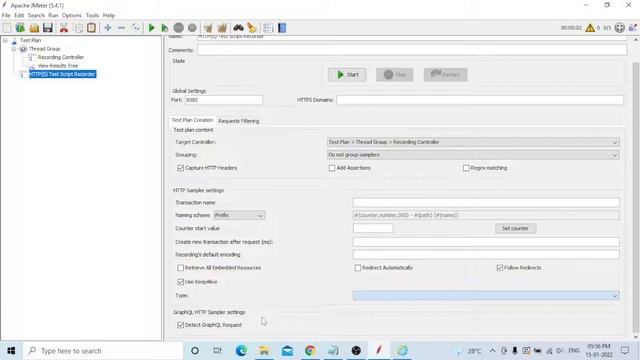
Task: Click the Cut scissors icon
Action: coord(64,28)
